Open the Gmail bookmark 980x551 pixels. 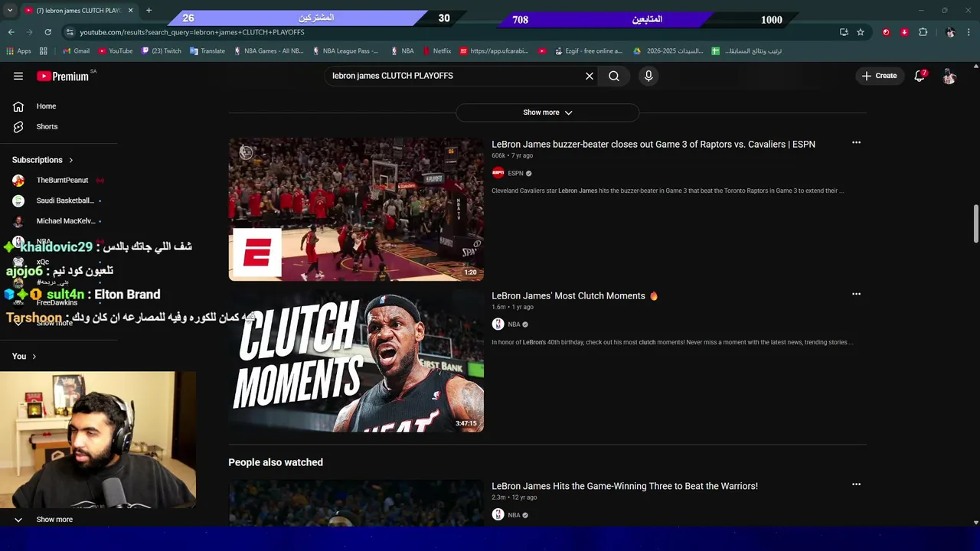(76, 51)
